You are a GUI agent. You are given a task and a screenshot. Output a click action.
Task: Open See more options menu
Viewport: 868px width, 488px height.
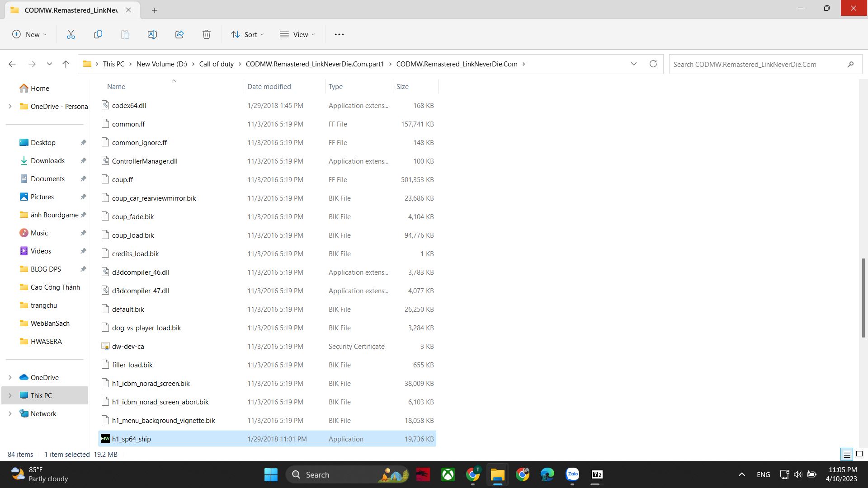(x=339, y=34)
